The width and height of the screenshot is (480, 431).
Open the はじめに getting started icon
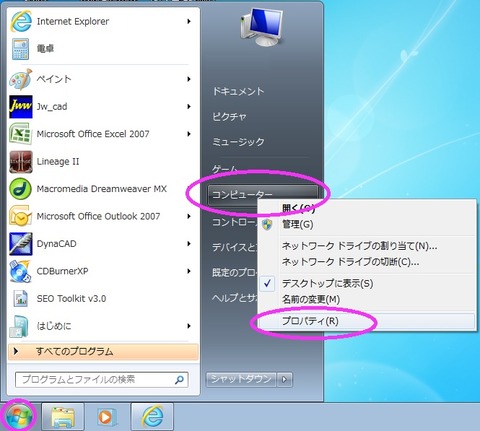[x=19, y=326]
